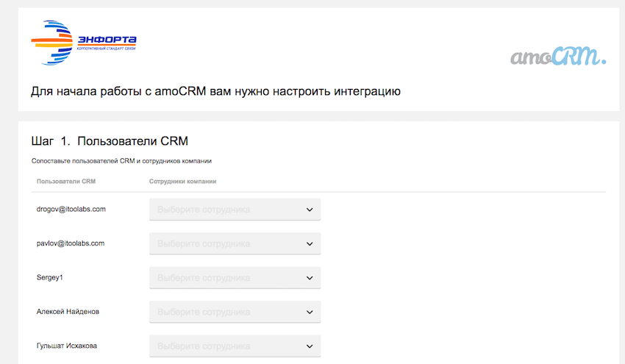
Task: Click user name Sergey1
Action: coord(50,277)
